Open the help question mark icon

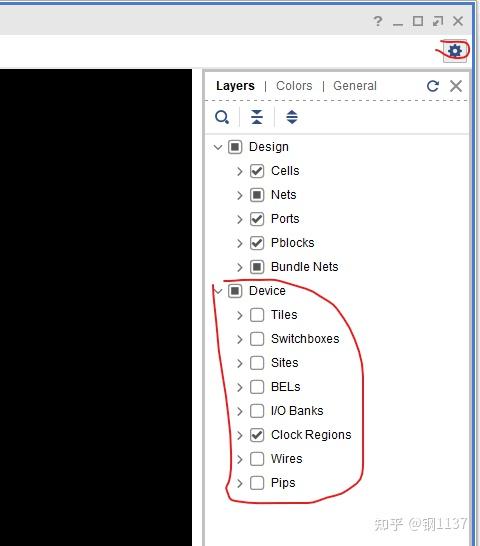tap(378, 22)
